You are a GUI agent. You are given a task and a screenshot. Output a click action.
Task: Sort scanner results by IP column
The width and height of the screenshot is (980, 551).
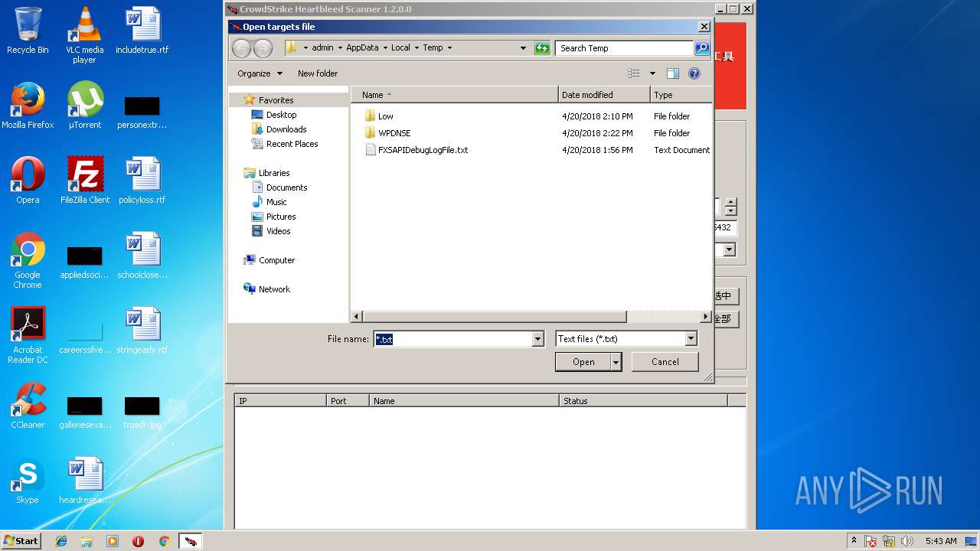point(280,401)
